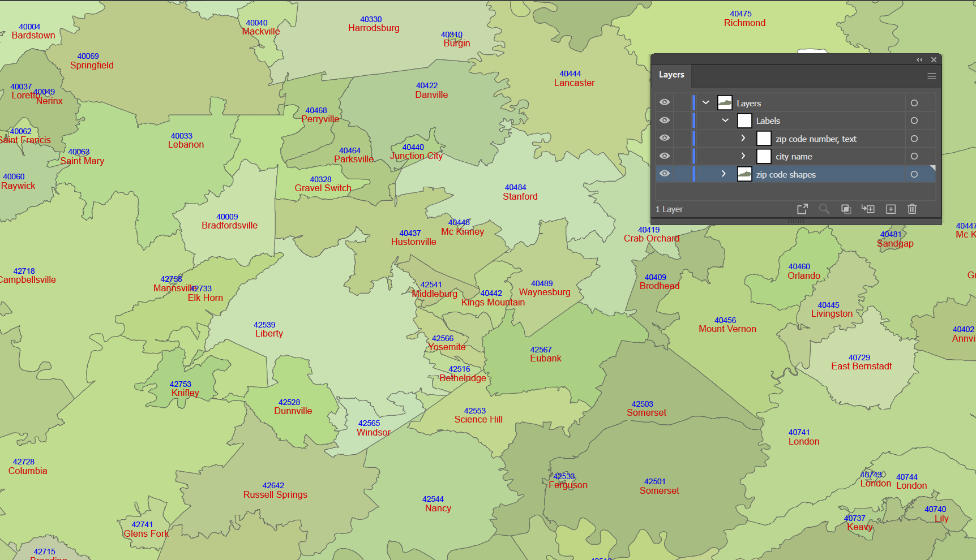
Task: Close the Layers panel
Action: [x=934, y=60]
